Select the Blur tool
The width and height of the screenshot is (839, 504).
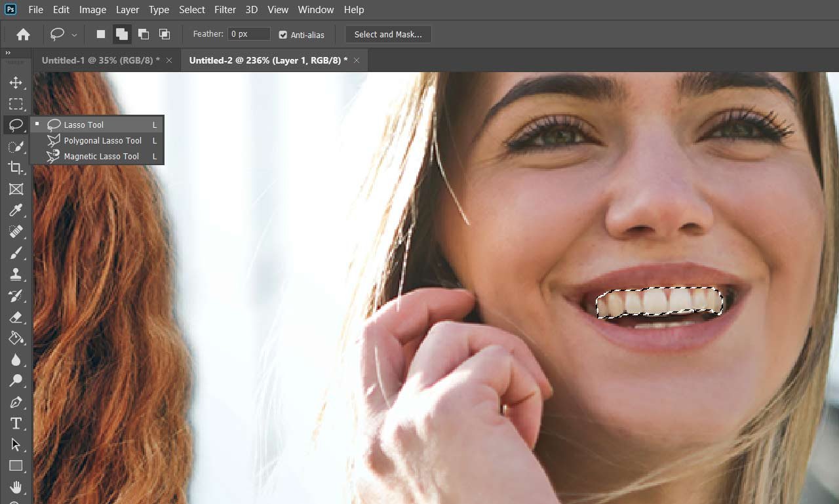(x=16, y=359)
